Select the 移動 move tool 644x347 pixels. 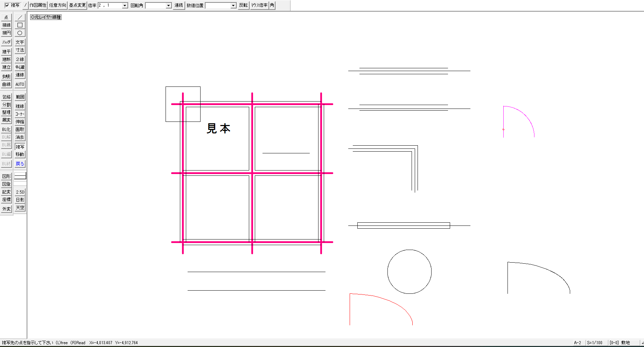tap(20, 154)
